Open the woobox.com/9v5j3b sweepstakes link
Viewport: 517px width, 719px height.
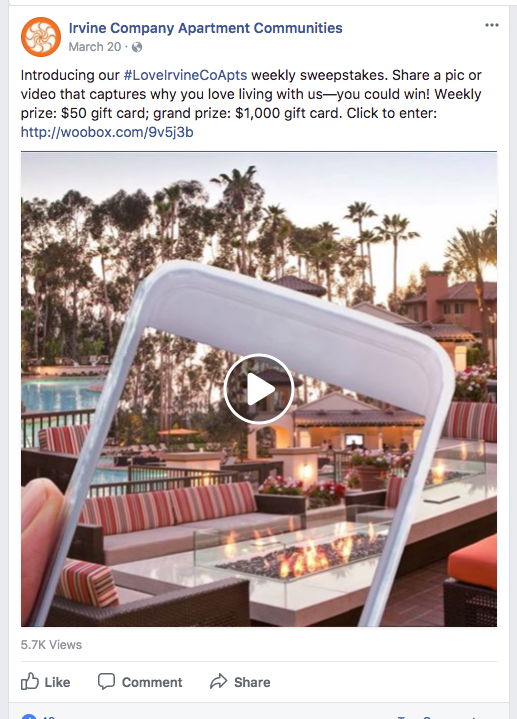click(x=107, y=132)
